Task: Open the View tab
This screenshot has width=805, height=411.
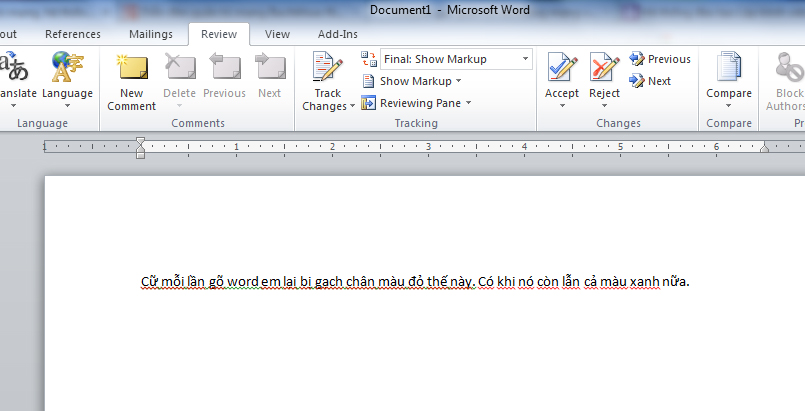Action: click(x=277, y=34)
